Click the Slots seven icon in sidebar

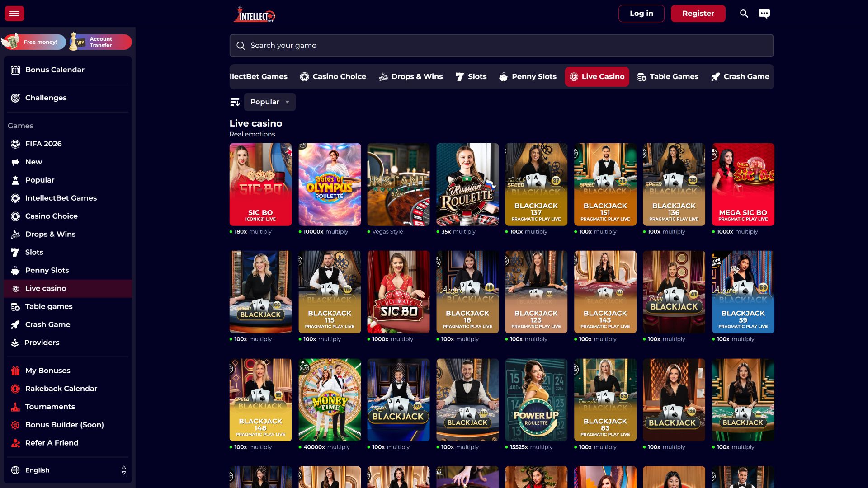click(x=15, y=253)
